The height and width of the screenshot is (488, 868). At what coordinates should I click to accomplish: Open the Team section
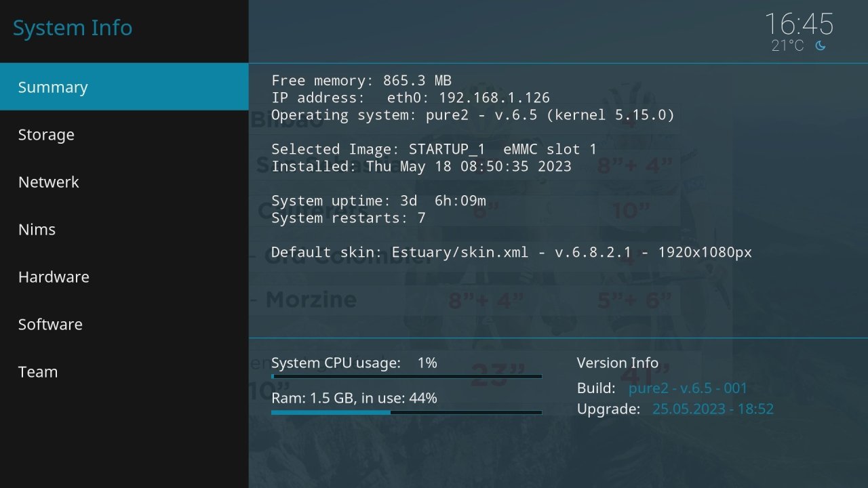(x=124, y=371)
